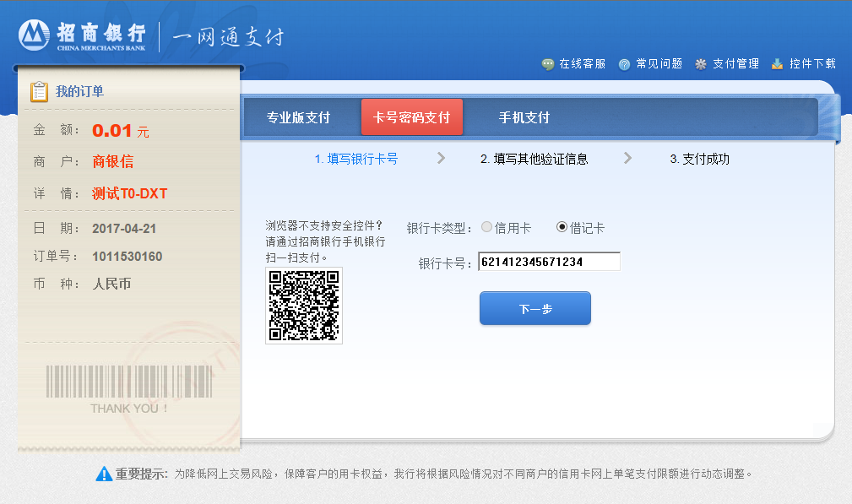
Task: Click the payment management gear icon
Action: click(701, 64)
